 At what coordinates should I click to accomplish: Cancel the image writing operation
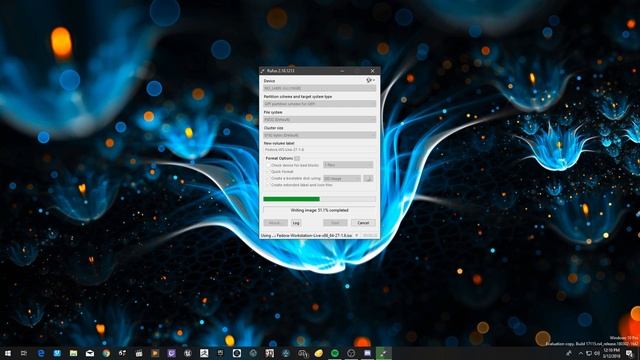pos(363,223)
